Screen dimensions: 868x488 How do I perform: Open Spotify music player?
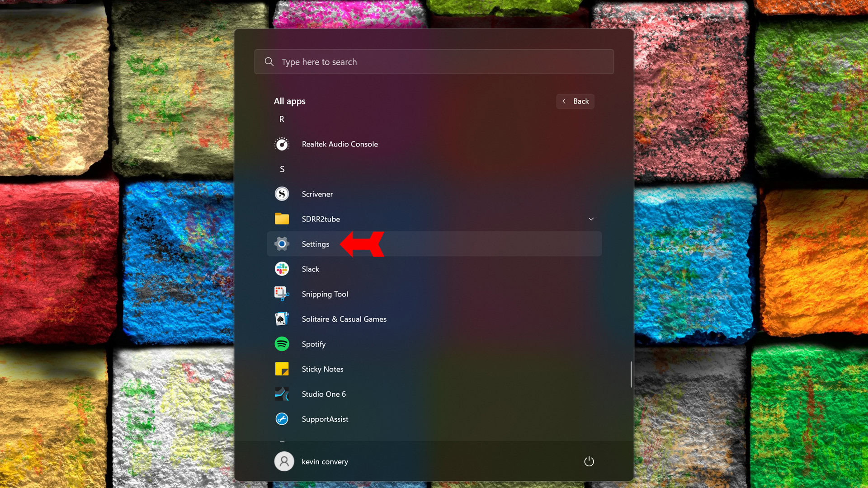tap(314, 344)
